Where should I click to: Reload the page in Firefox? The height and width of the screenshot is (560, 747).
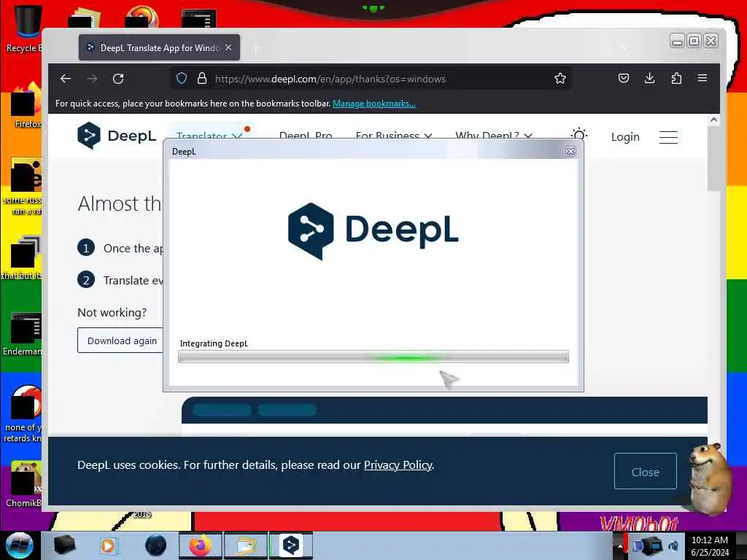[118, 79]
